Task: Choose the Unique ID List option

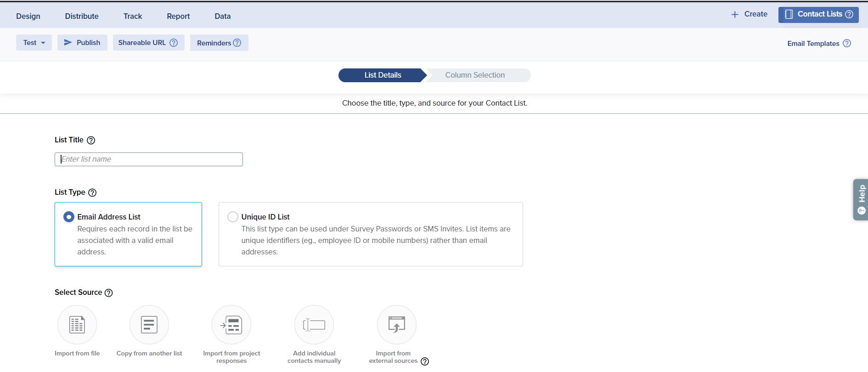Action: pyautogui.click(x=233, y=217)
